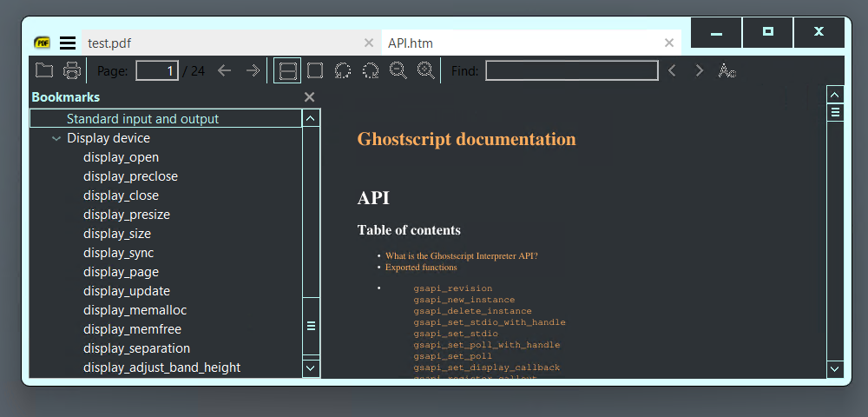This screenshot has width=868, height=417.
Task: Open the SumatraPDF logo icon
Action: tap(42, 43)
